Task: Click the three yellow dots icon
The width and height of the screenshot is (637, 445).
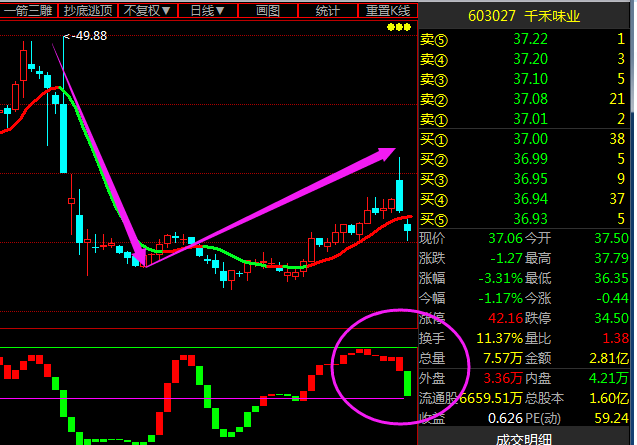Action: tap(399, 27)
